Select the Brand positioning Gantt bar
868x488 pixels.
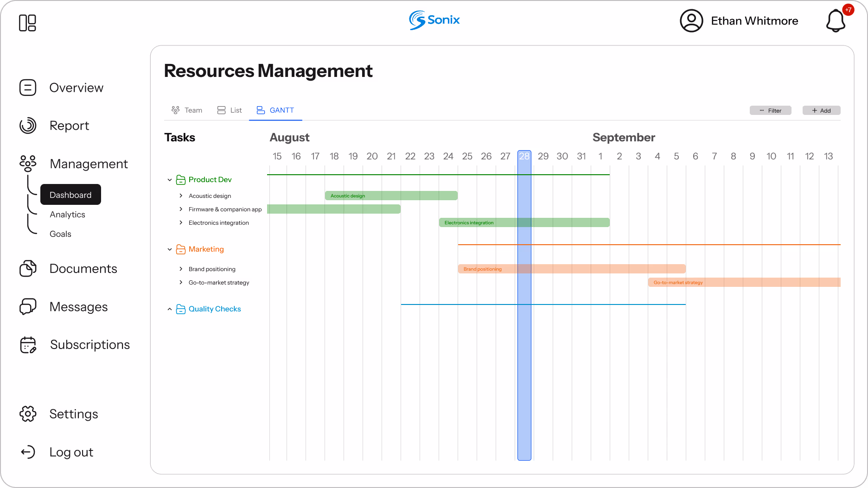point(572,269)
